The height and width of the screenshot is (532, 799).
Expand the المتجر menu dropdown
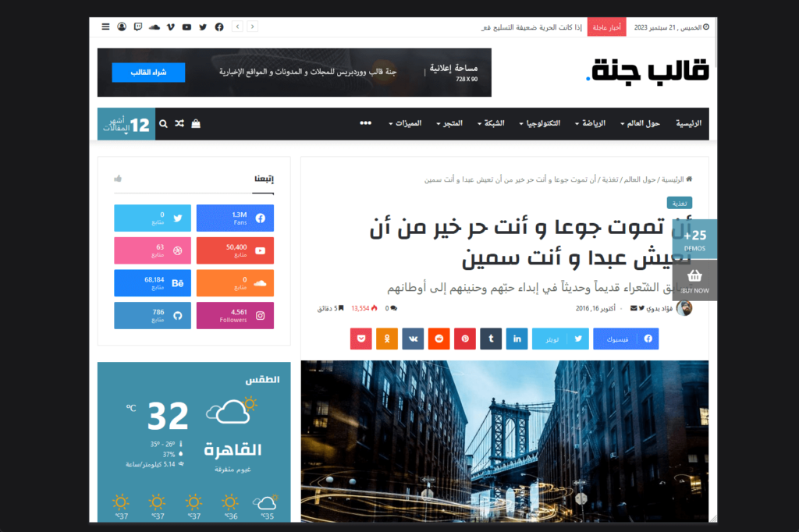coord(449,123)
